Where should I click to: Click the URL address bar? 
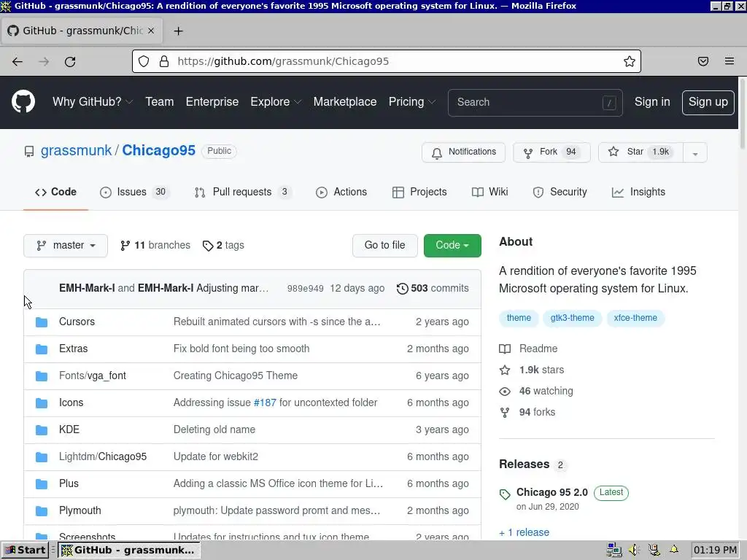(x=387, y=61)
